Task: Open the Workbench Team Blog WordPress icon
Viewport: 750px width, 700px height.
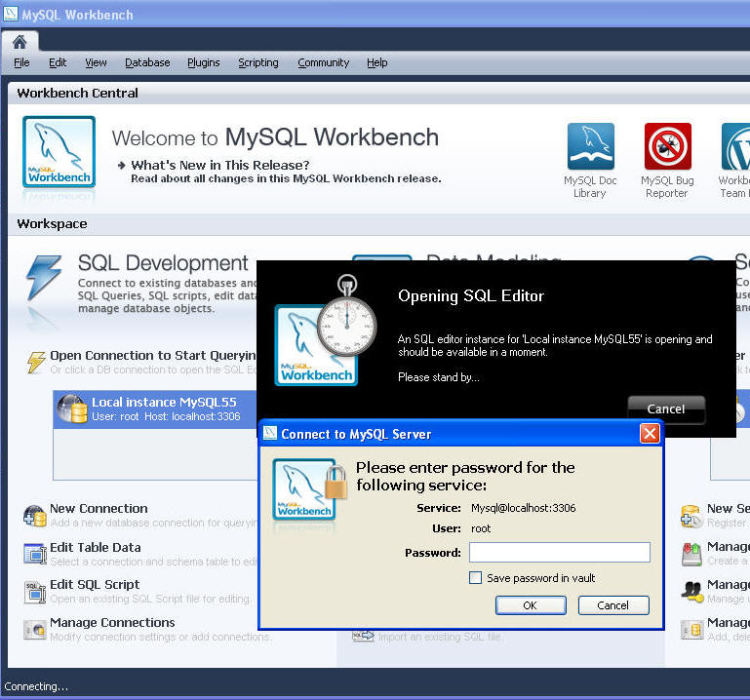Action: 736,146
